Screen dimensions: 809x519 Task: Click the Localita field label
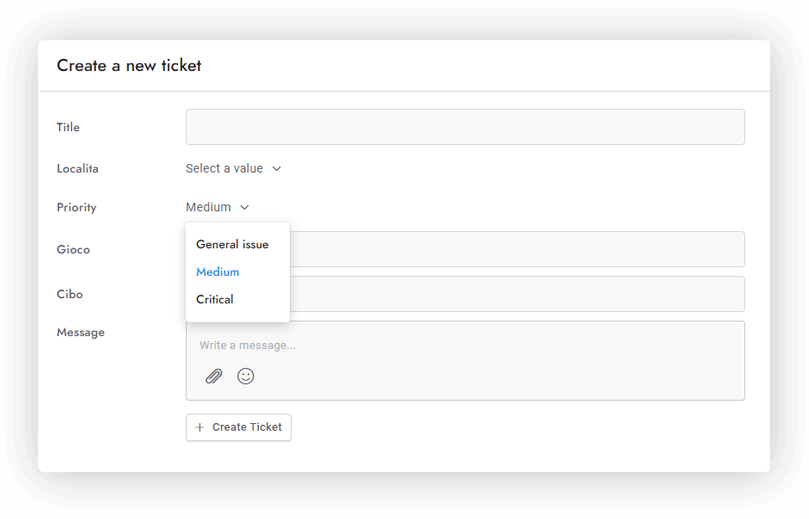click(x=77, y=169)
